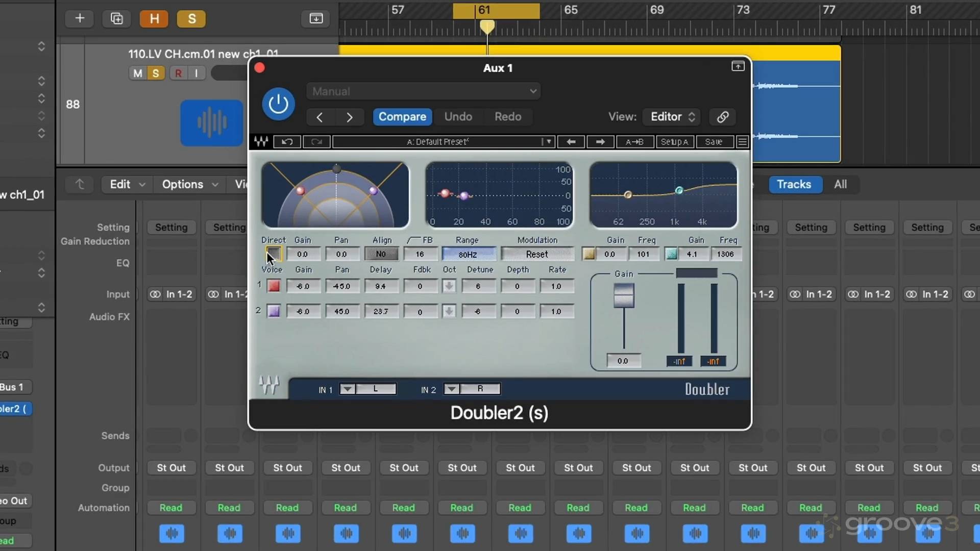This screenshot has height=551, width=980.
Task: Load previous Waves preset with left arrow
Action: (x=571, y=142)
